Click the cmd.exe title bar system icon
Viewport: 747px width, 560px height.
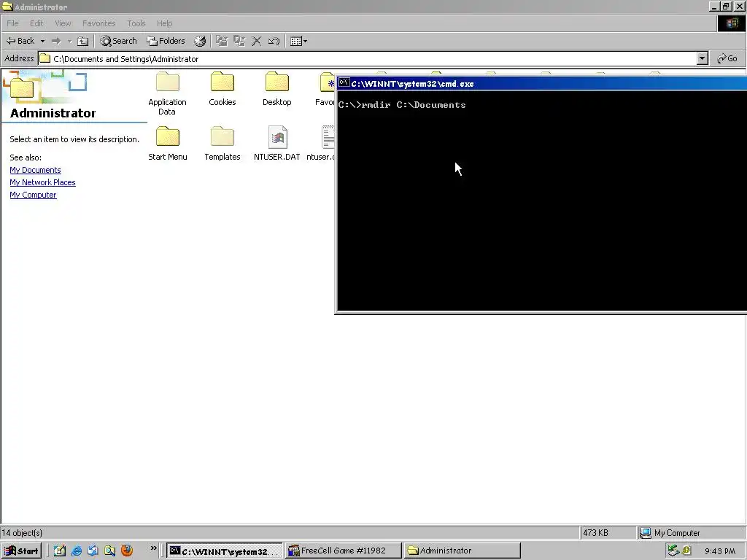(344, 83)
